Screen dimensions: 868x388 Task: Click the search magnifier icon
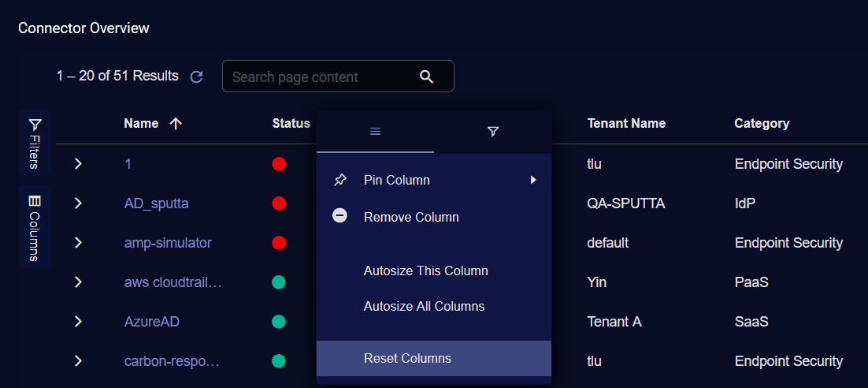click(x=426, y=76)
